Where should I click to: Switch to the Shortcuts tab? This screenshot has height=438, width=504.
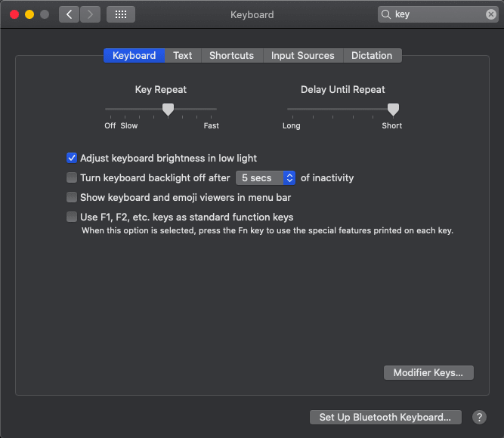click(232, 56)
